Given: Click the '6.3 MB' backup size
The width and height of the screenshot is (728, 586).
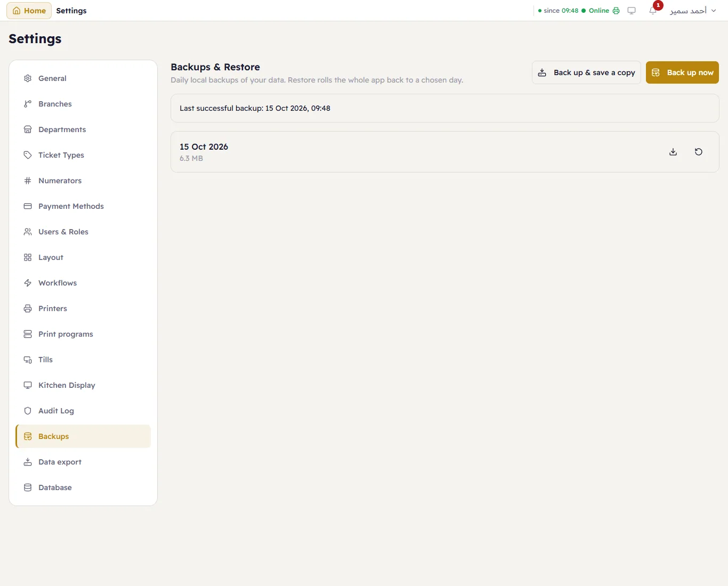Looking at the screenshot, I should point(191,158).
